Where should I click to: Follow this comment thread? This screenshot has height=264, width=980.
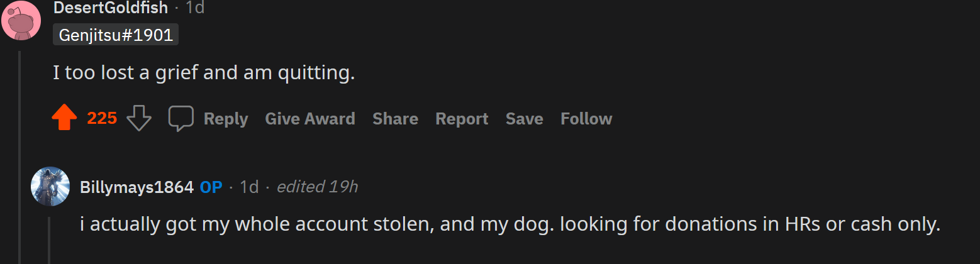pyautogui.click(x=586, y=119)
